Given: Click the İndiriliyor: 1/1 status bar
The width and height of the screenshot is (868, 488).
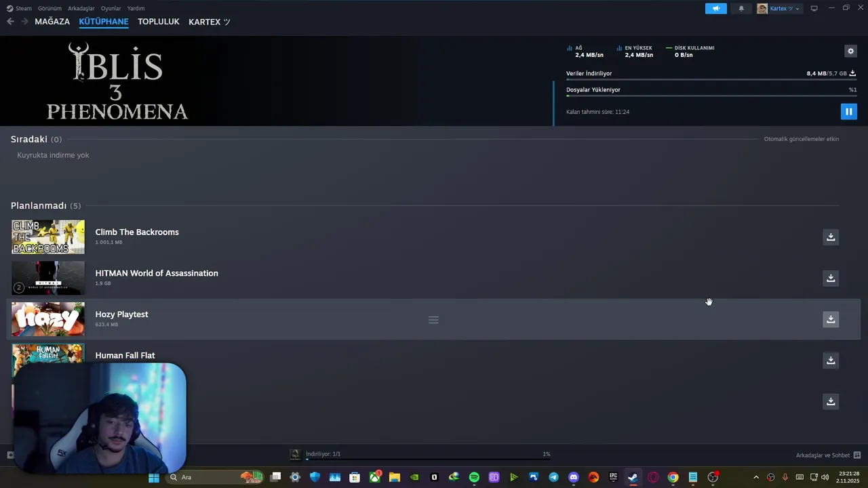Looking at the screenshot, I should [x=323, y=454].
